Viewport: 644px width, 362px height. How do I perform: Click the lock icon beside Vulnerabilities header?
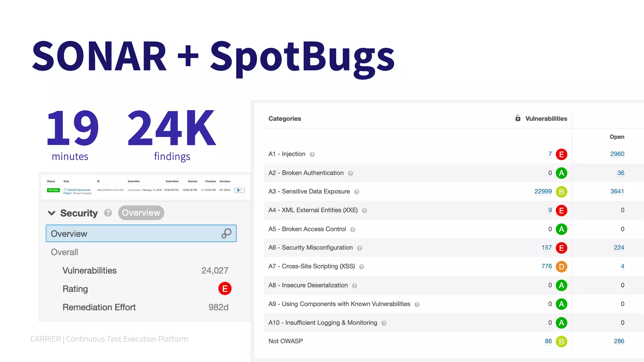(518, 118)
